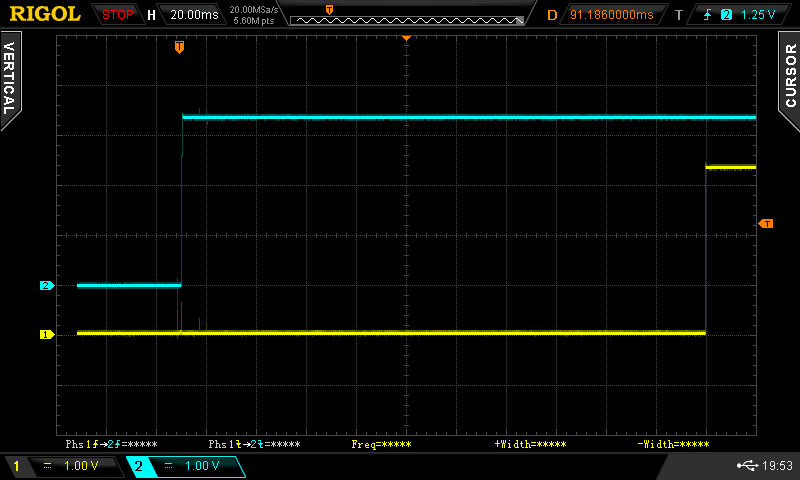Click the red STOP run status indicator
This screenshot has width=800, height=480.
point(118,15)
